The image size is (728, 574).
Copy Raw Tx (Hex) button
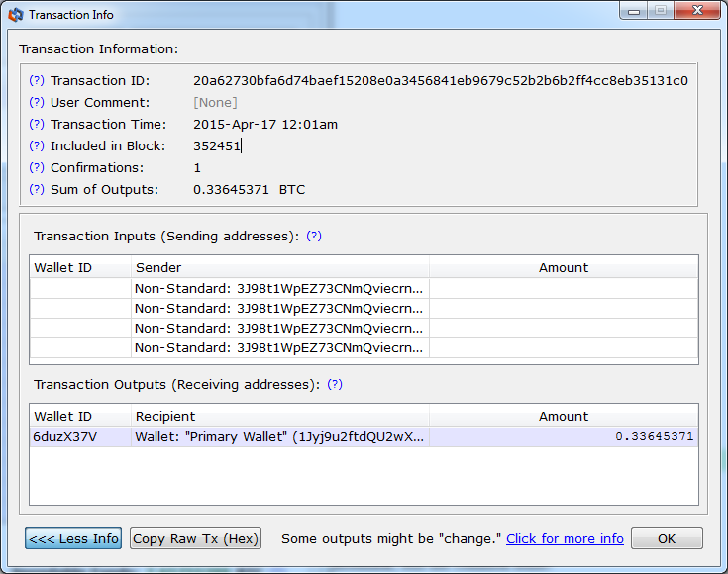pyautogui.click(x=195, y=538)
